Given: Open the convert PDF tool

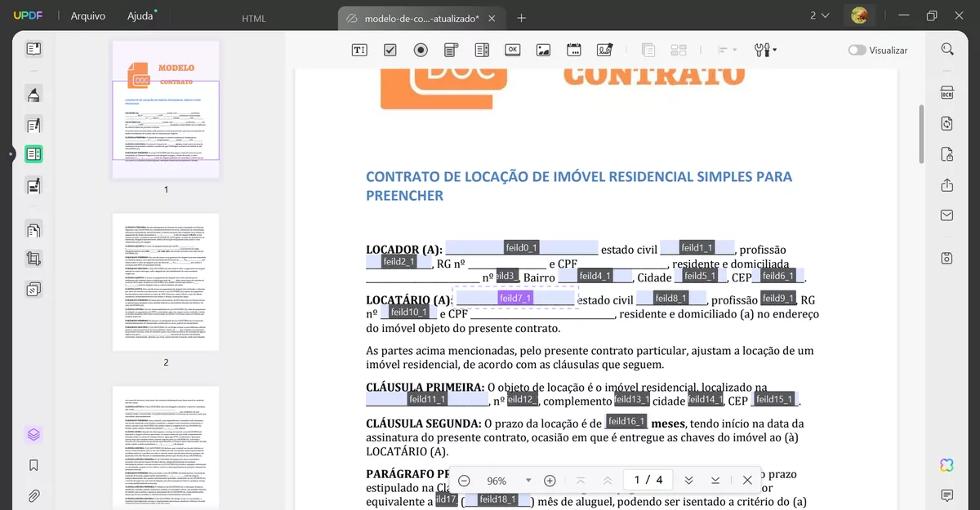Looking at the screenshot, I should [947, 123].
